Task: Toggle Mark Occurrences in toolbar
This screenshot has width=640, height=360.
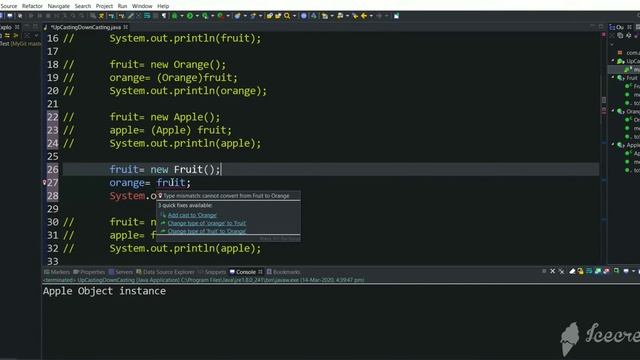Action: 130,16
